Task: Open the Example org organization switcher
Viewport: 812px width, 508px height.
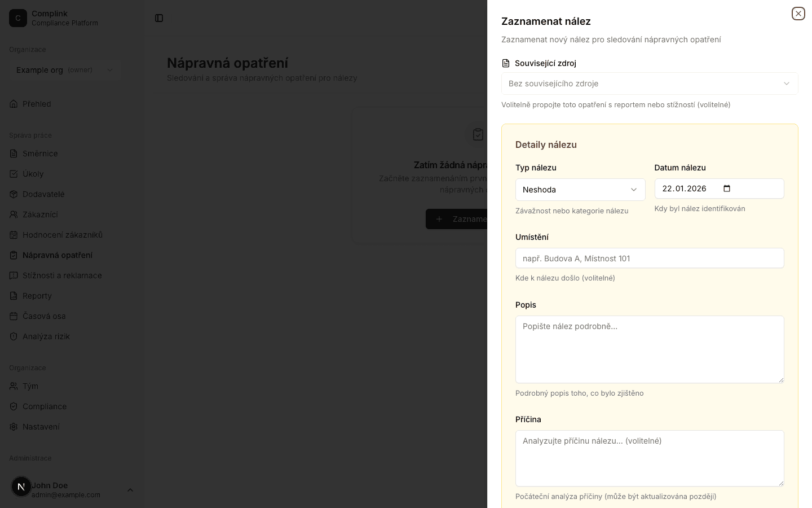Action: point(64,70)
